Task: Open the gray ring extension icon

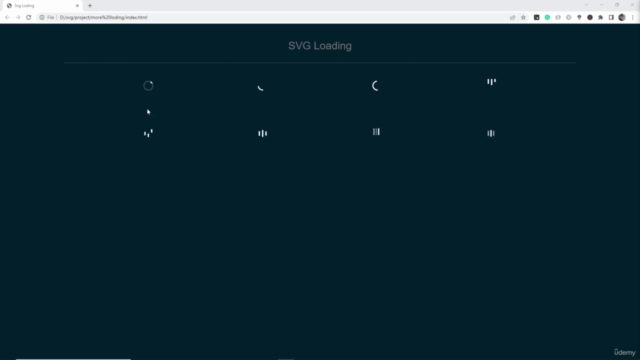Action: coord(569,18)
